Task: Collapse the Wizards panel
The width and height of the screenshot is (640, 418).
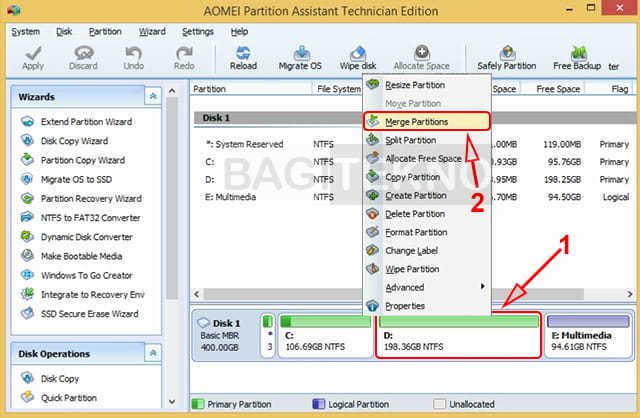Action: click(x=153, y=96)
